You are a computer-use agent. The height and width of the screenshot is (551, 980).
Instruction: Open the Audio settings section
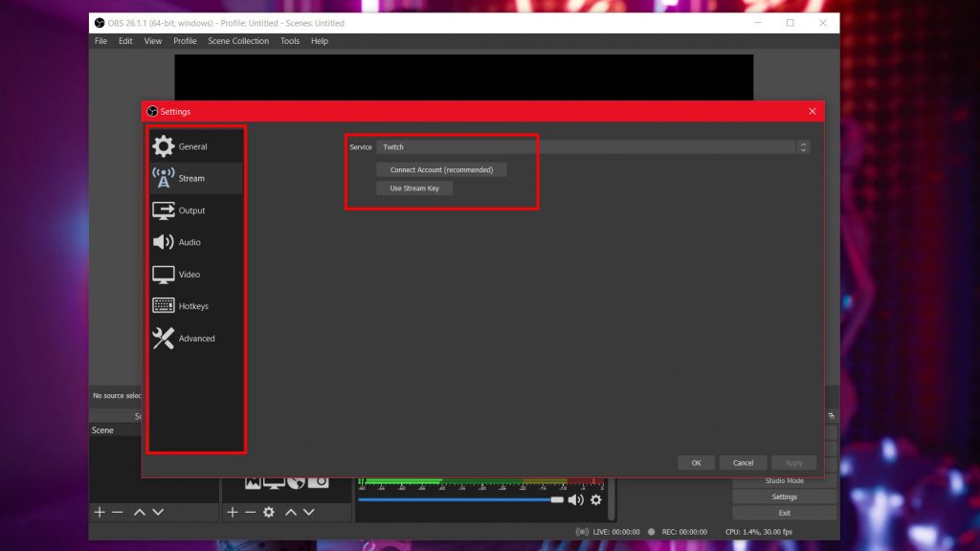pyautogui.click(x=196, y=242)
